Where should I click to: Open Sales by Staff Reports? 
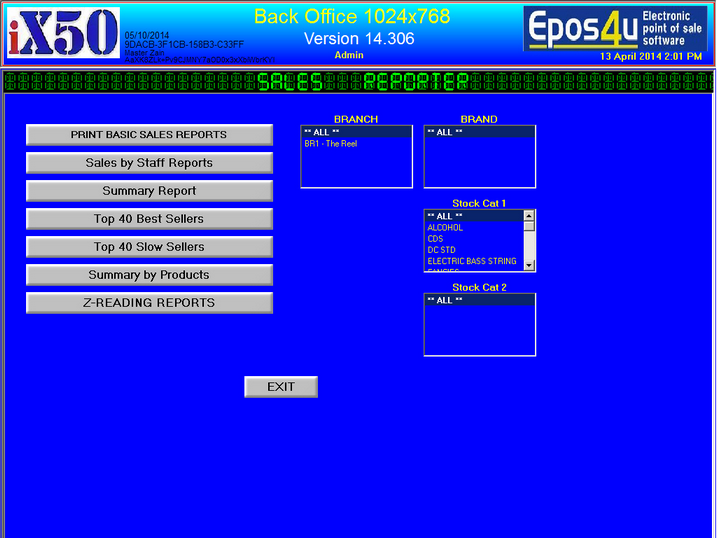point(149,163)
